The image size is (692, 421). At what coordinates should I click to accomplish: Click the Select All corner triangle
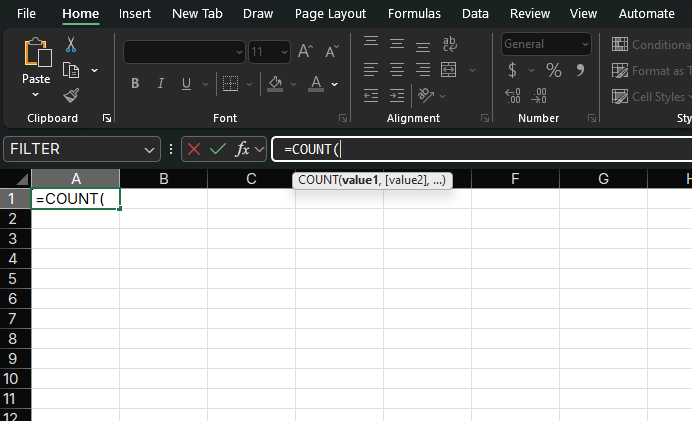(x=21, y=179)
